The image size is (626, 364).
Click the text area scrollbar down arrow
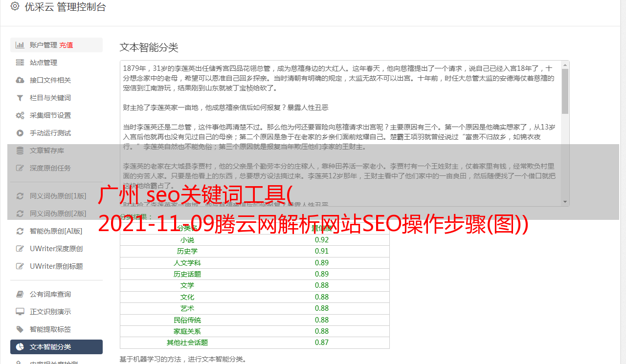(x=565, y=202)
